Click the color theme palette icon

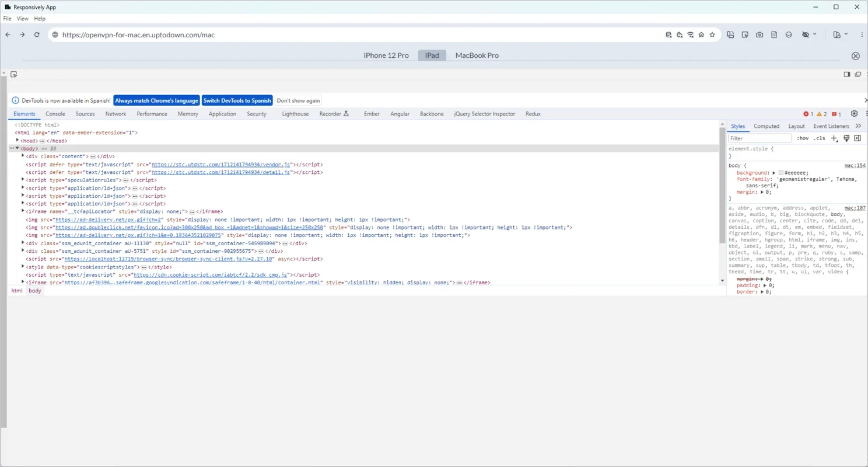[x=837, y=35]
